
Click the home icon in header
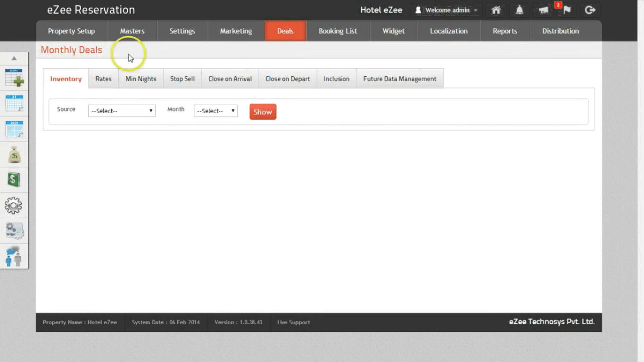click(x=496, y=10)
